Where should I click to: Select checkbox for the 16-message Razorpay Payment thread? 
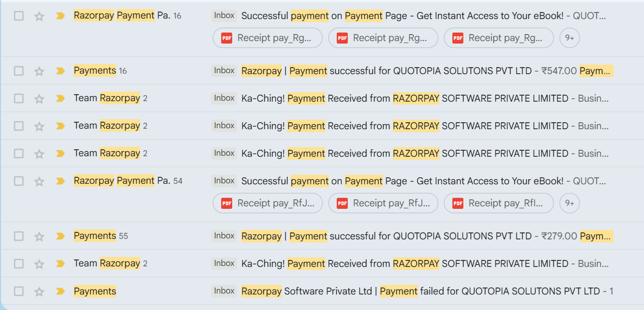(x=19, y=16)
